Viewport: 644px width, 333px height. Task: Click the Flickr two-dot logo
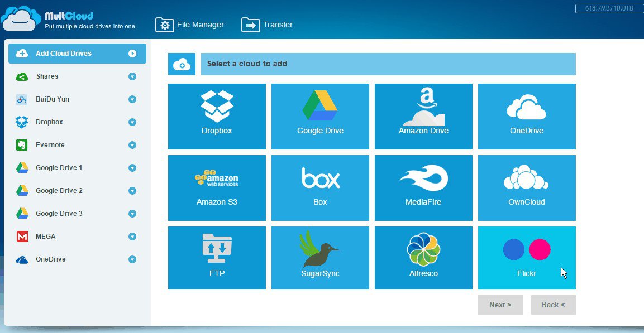coord(527,250)
